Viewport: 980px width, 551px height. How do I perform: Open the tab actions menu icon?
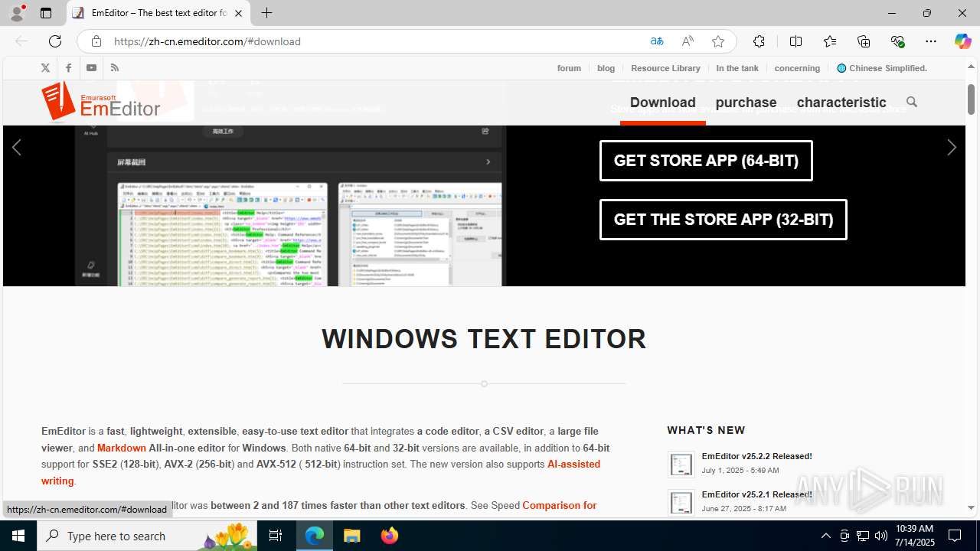[46, 13]
